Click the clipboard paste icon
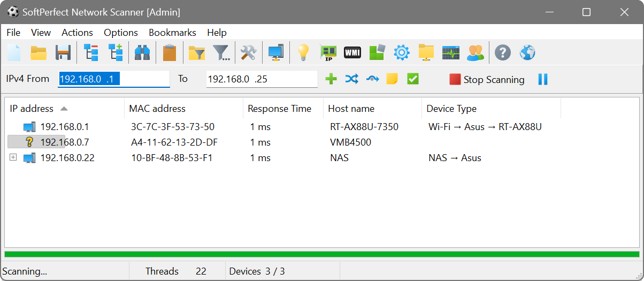Screen dimensions: 644x281 point(170,52)
